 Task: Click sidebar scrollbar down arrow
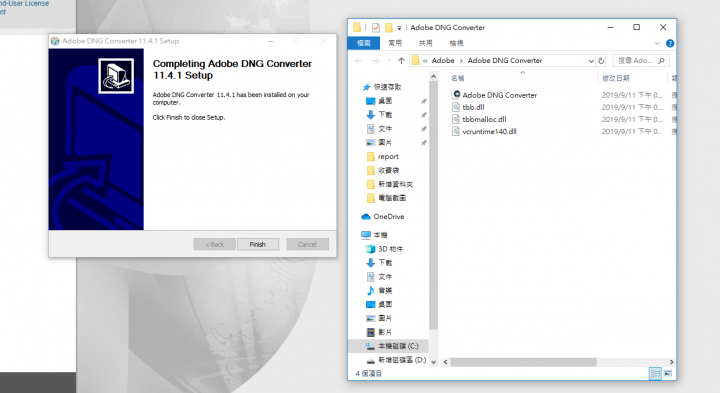433,362
